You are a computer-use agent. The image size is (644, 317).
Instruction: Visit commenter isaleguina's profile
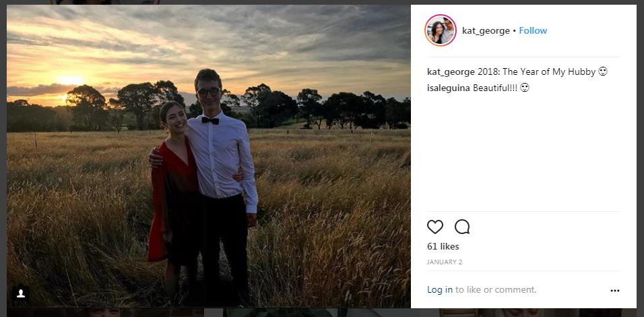(448, 88)
